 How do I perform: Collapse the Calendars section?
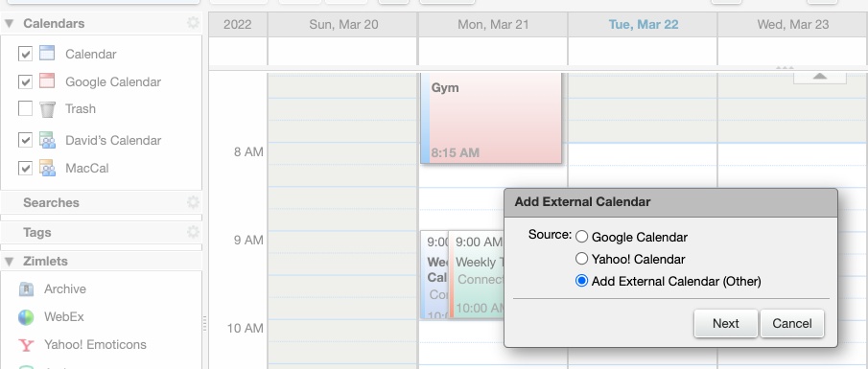point(9,24)
